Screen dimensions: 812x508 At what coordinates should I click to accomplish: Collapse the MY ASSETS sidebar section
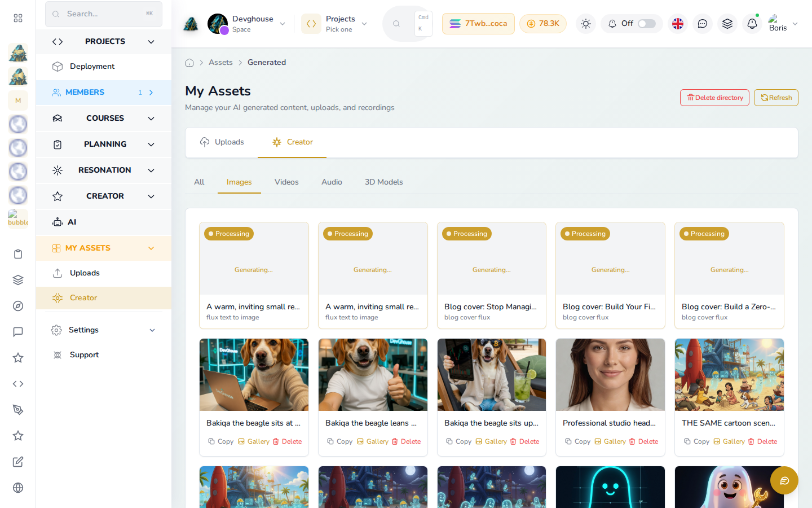(104, 248)
